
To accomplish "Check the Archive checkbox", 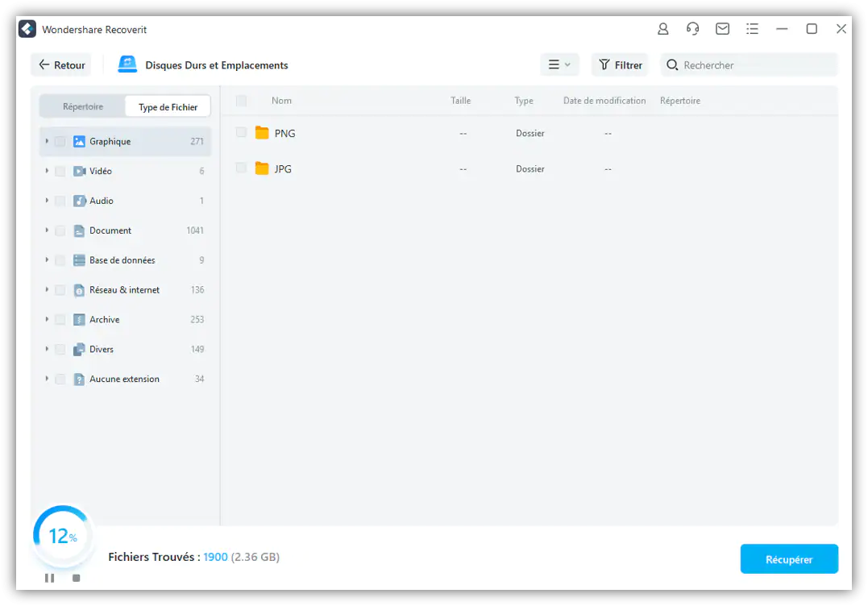I will 60,320.
